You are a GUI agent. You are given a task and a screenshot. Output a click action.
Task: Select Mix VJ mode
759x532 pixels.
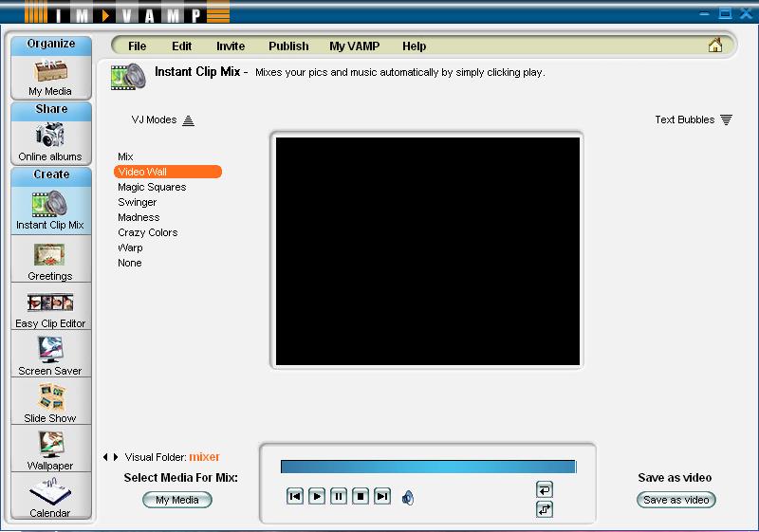pyautogui.click(x=125, y=156)
